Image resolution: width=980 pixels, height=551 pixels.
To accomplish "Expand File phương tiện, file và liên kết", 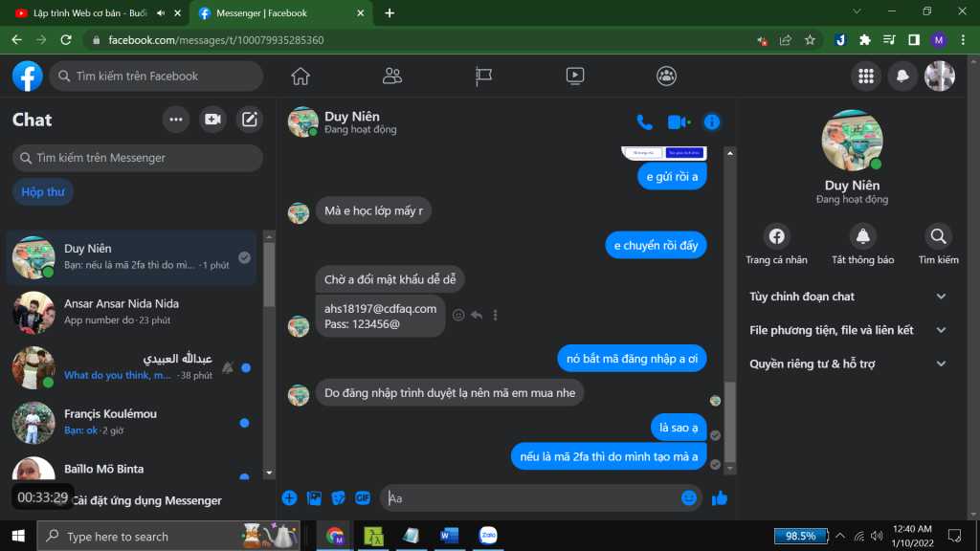I will click(x=847, y=330).
